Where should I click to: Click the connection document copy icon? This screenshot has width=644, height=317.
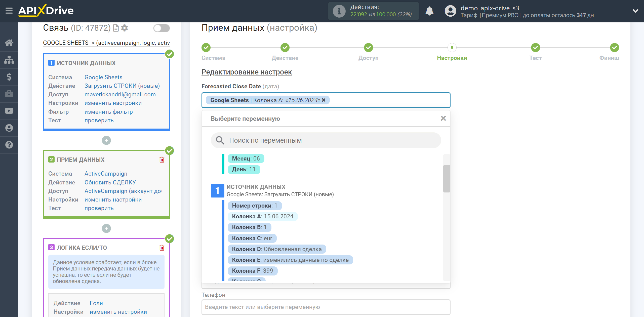pos(116,28)
